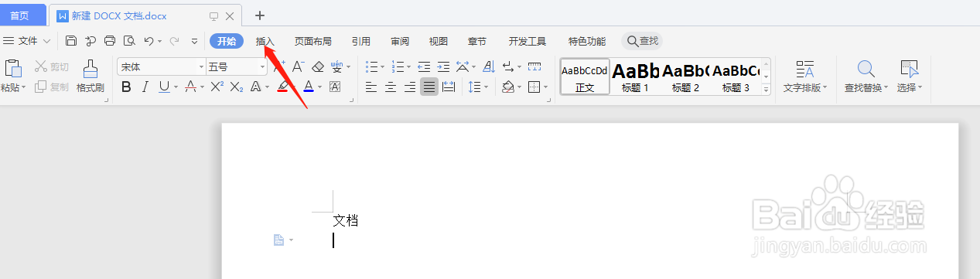Image resolution: width=980 pixels, height=279 pixels.
Task: Click the Increase indent icon
Action: point(443,67)
